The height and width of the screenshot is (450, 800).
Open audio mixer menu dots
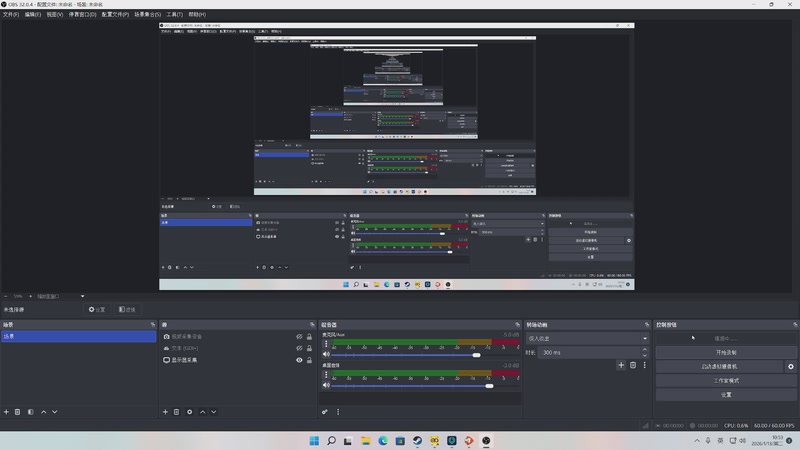pyautogui.click(x=338, y=412)
